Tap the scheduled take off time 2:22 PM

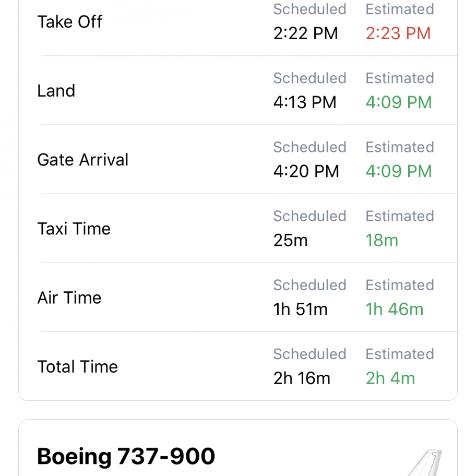(305, 33)
